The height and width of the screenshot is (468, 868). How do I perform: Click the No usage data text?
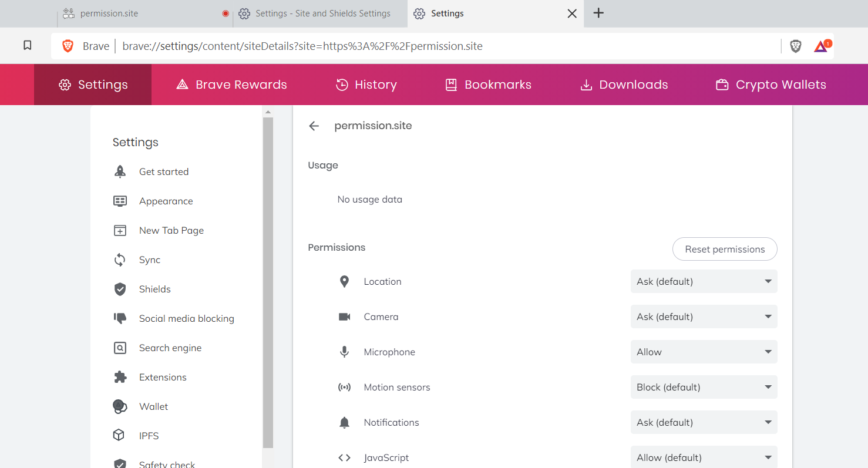(x=369, y=200)
